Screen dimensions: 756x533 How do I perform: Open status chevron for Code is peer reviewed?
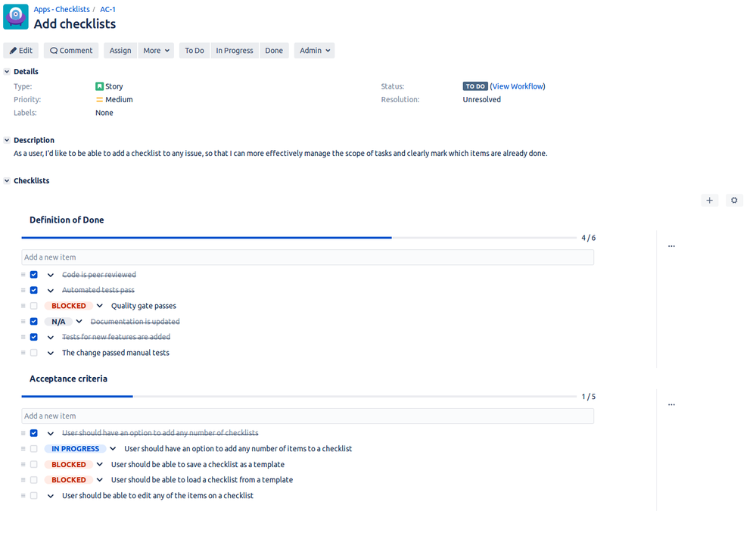51,275
